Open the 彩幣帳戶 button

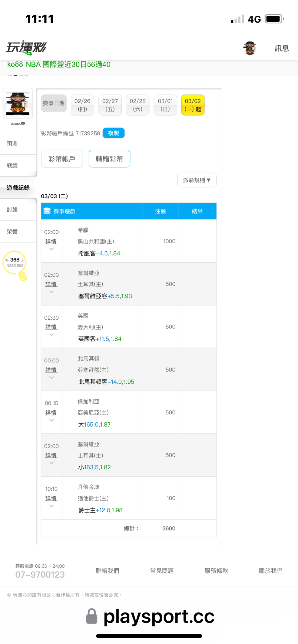[62, 159]
